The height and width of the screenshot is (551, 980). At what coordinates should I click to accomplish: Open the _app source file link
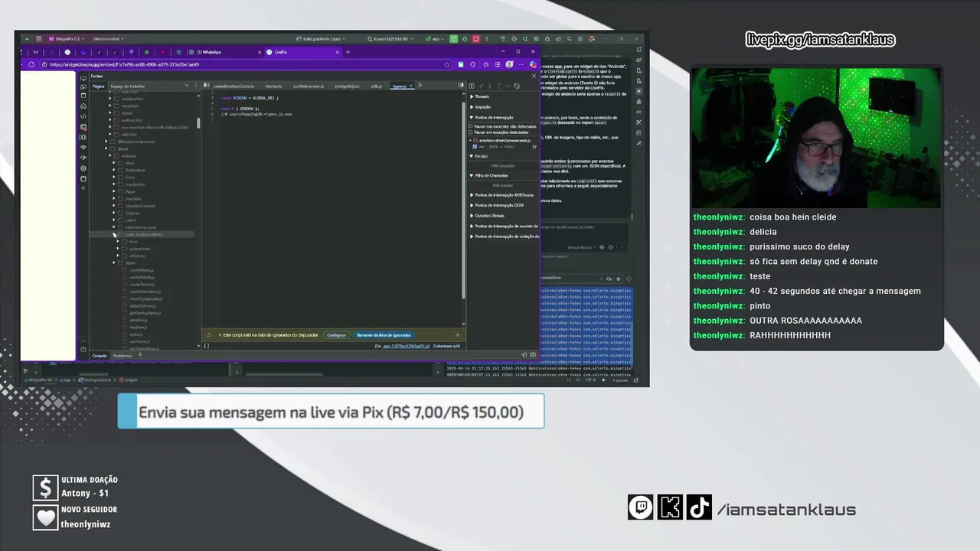pyautogui.click(x=406, y=346)
